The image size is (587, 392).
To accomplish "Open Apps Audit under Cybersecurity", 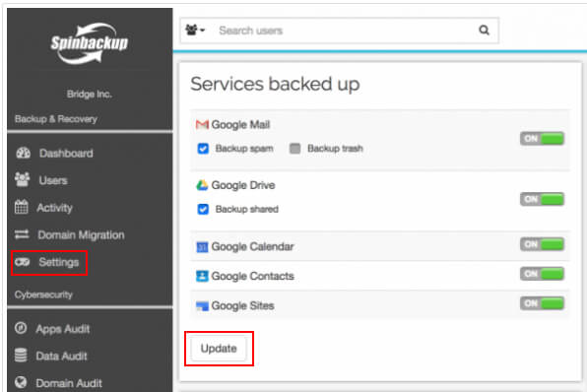I will 62,329.
